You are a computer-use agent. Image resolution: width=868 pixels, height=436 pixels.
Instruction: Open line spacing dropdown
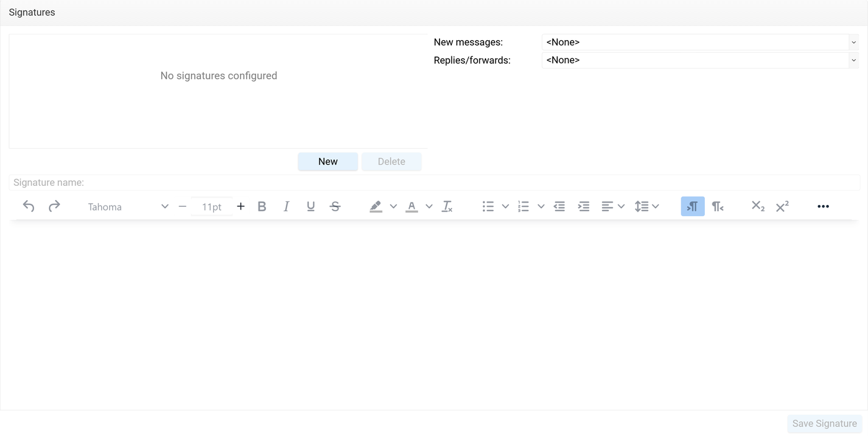coord(647,206)
